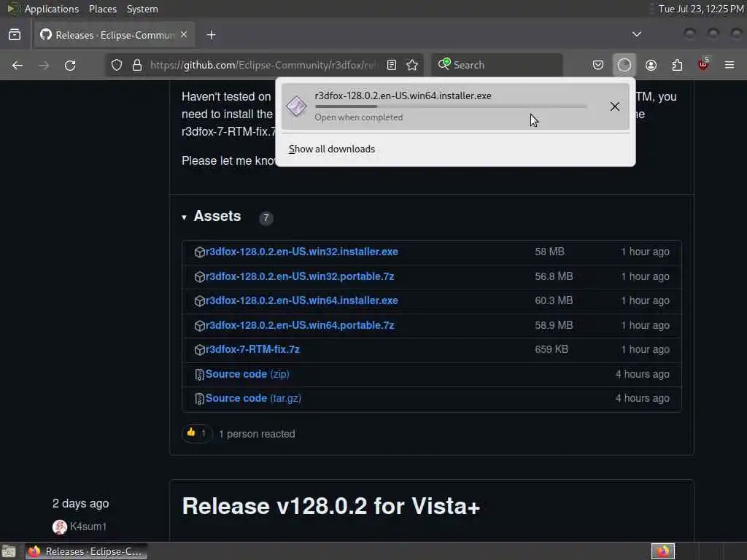Open the Extensions puzzle icon
Screen dimensions: 747x560
coord(677,65)
